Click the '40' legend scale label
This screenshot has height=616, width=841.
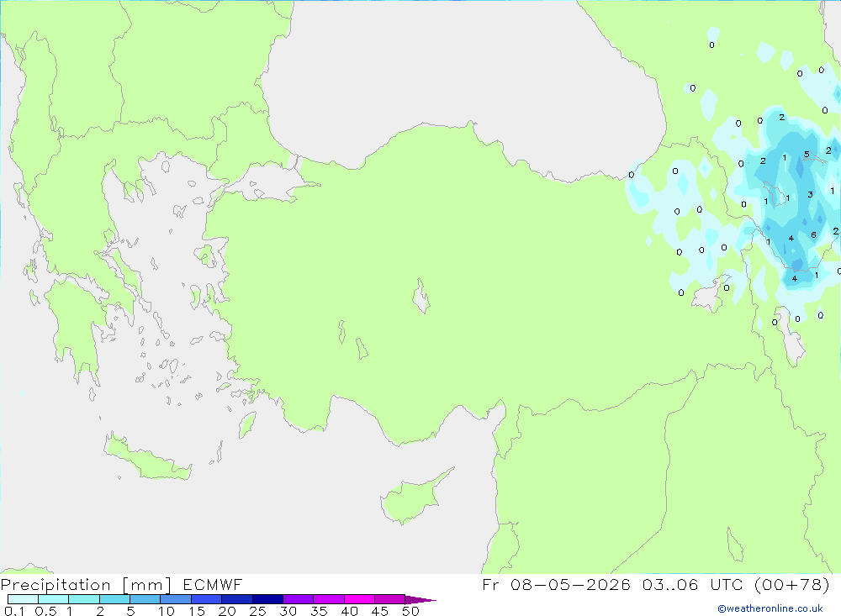pos(349,611)
